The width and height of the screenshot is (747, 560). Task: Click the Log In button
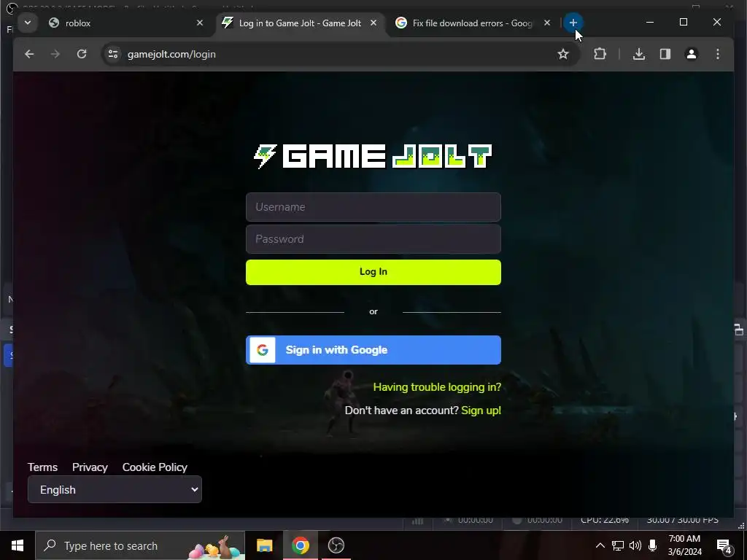point(373,272)
